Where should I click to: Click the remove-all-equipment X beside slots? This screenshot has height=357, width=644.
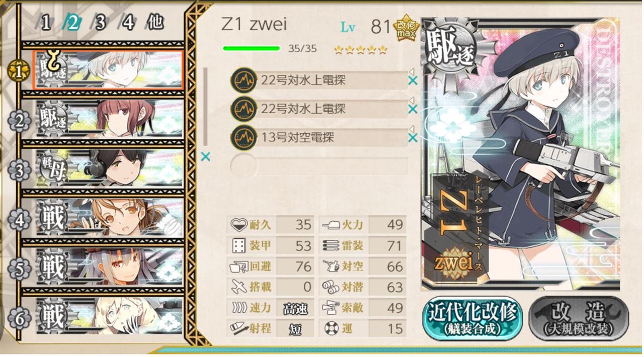tap(205, 156)
